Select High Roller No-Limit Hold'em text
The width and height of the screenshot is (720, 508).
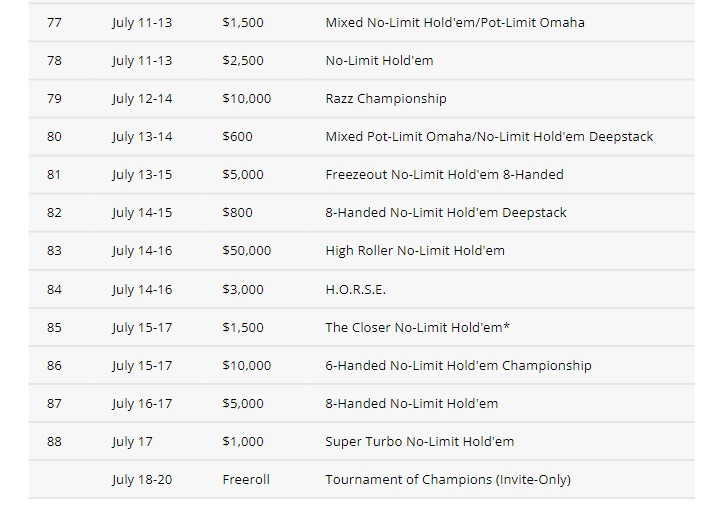pyautogui.click(x=415, y=251)
